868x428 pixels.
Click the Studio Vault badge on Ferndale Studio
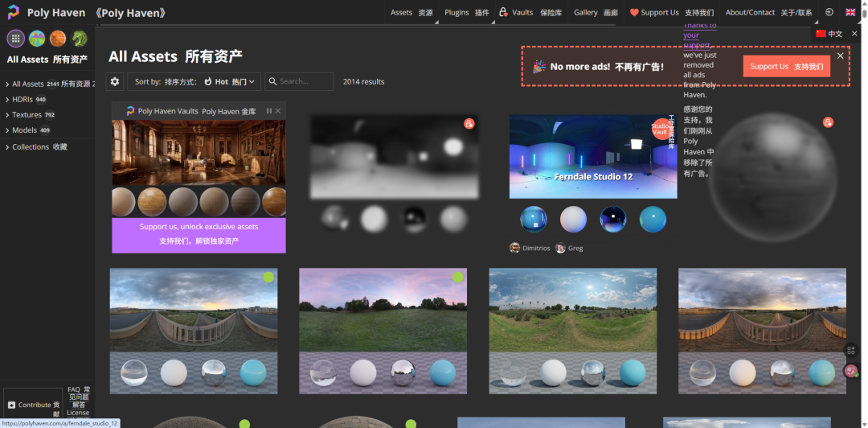(661, 130)
